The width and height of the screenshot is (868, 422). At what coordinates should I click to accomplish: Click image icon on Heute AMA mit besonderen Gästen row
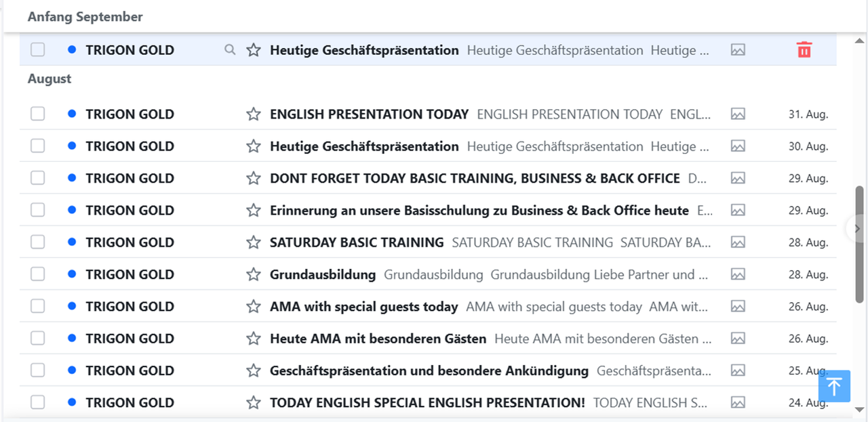click(738, 338)
